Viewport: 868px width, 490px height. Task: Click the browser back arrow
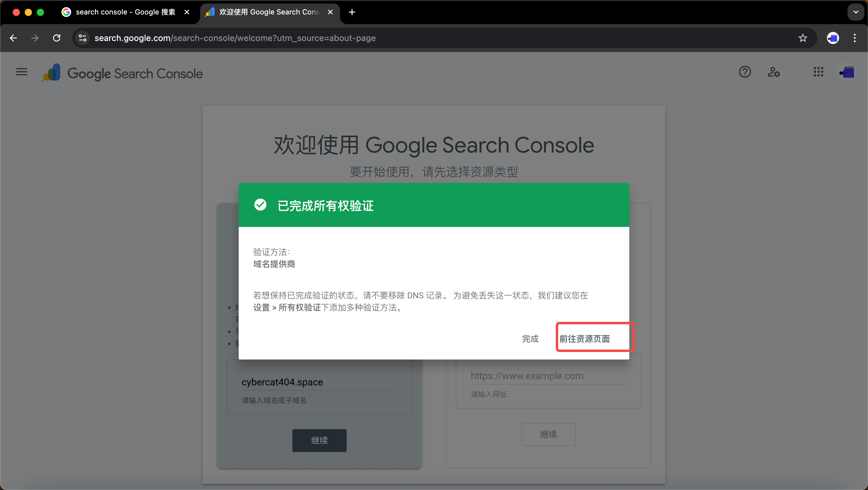pyautogui.click(x=14, y=38)
